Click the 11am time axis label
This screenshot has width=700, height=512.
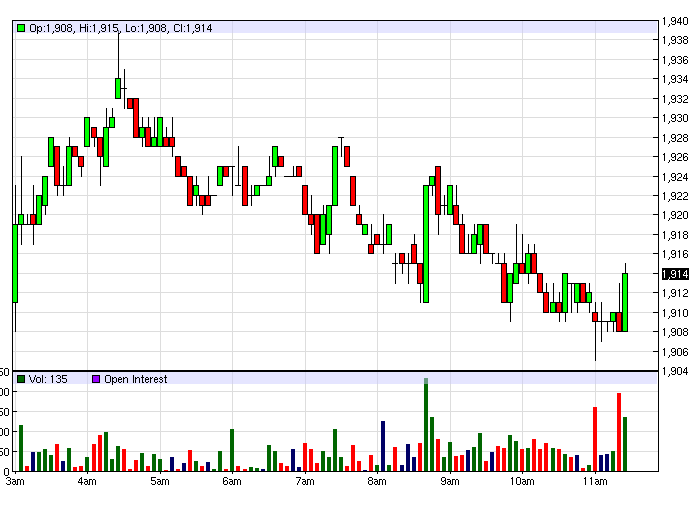(x=595, y=482)
